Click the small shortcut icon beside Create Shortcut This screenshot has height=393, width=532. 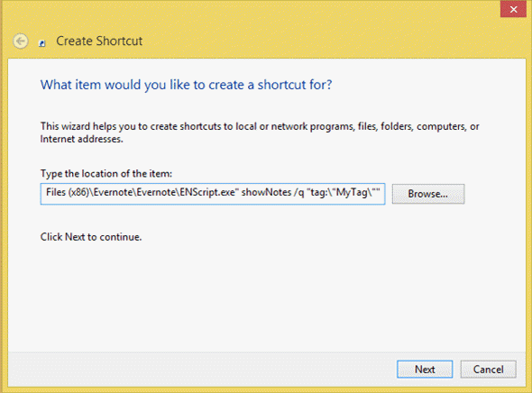[x=42, y=43]
